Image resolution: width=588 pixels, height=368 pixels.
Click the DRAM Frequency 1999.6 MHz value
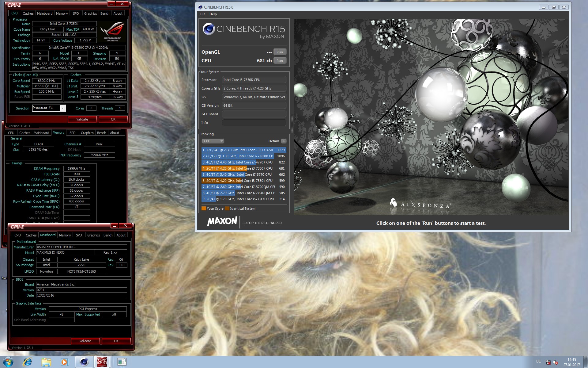[x=77, y=168]
